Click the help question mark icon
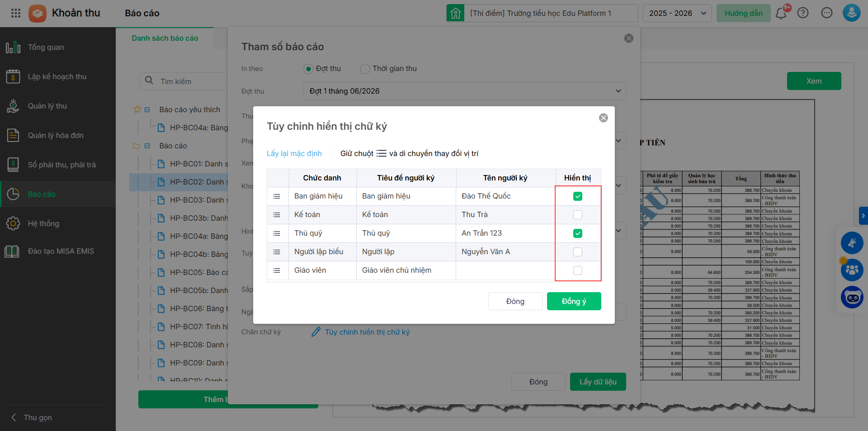 [803, 13]
